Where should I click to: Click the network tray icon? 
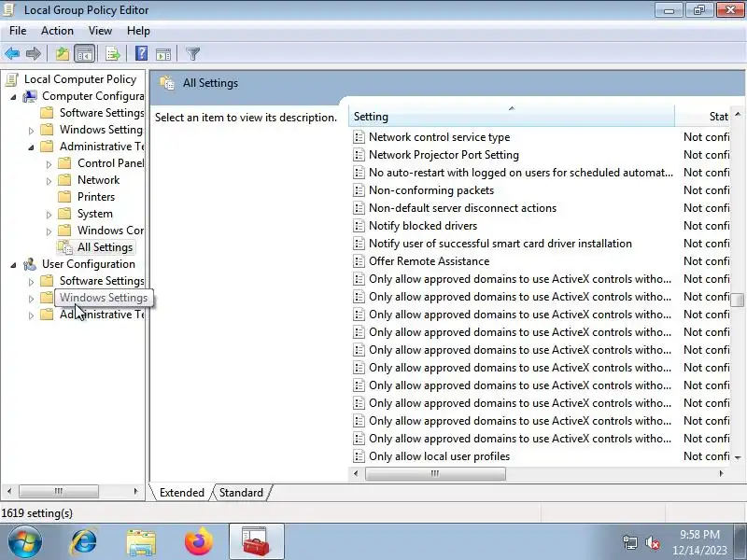pos(629,542)
